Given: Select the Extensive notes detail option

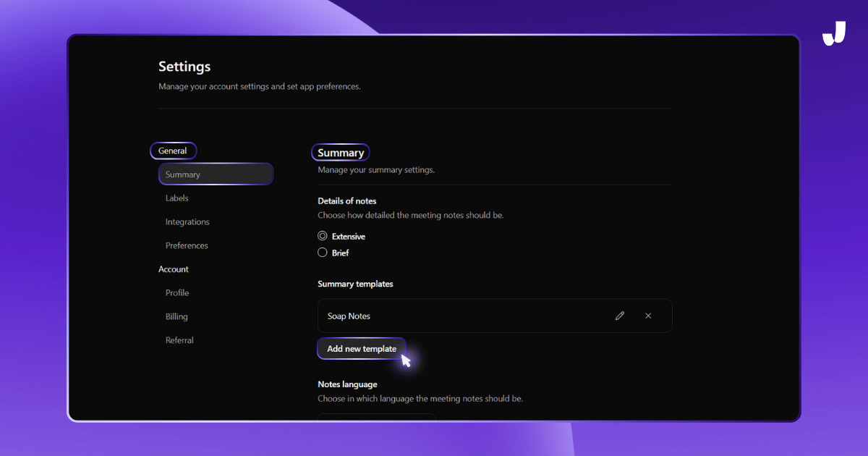Looking at the screenshot, I should click(x=323, y=236).
